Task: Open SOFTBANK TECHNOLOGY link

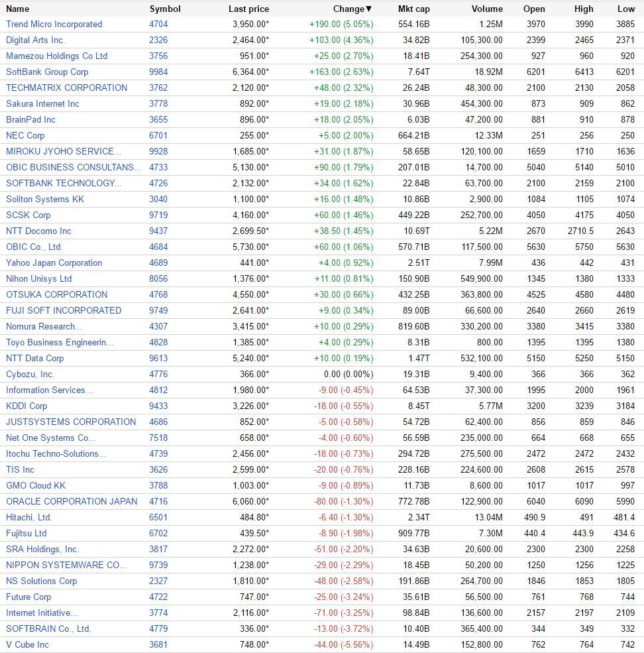Action: (64, 183)
